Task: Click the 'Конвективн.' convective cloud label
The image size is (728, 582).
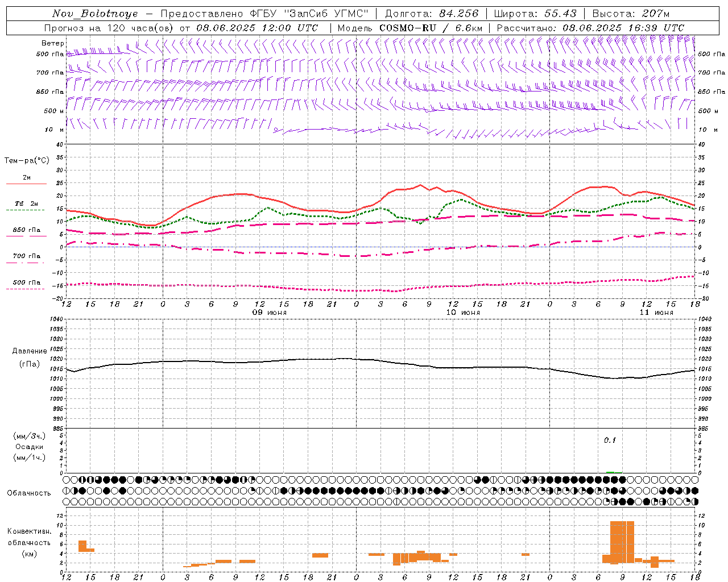Action: [29, 531]
